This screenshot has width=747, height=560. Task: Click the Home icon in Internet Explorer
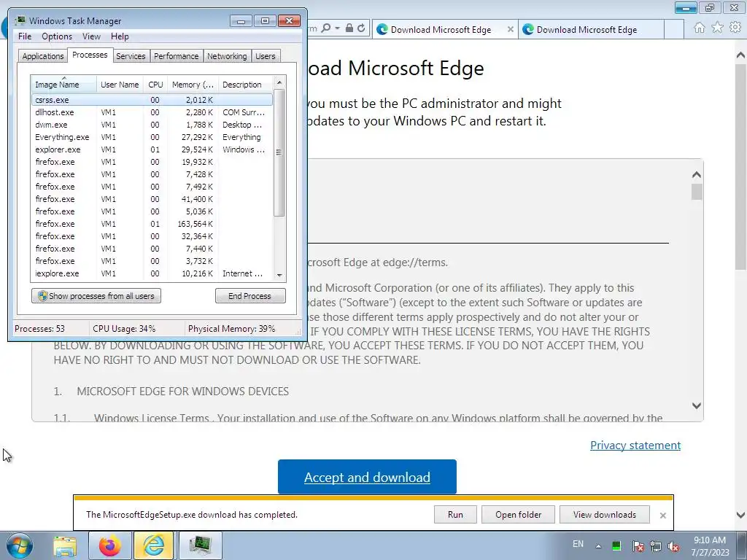[x=700, y=28]
